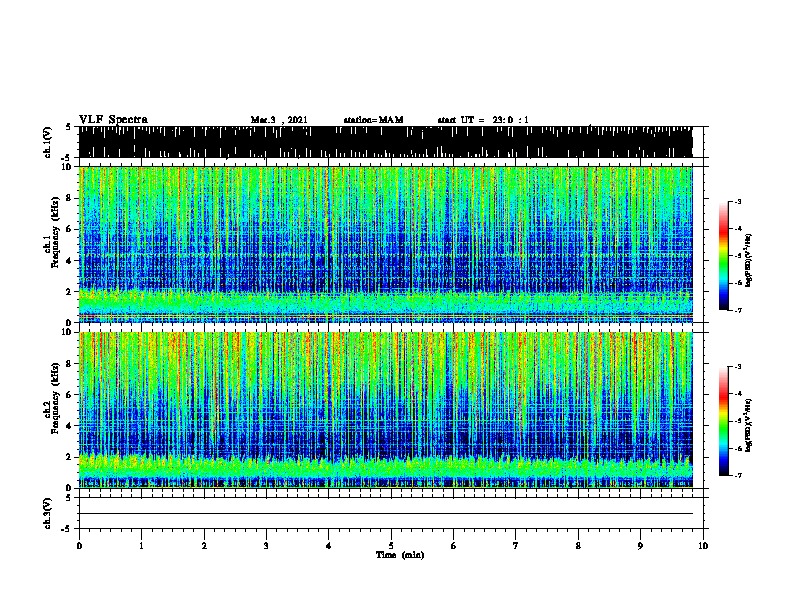792x612 pixels.
Task: Select the date label "Mar.3 , 2021"
Action: point(279,120)
